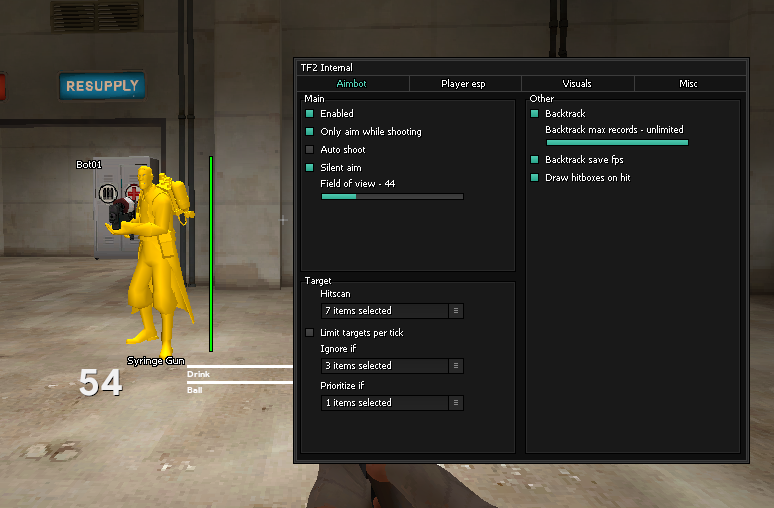
Task: Click the TF2 Internal window title
Action: coord(327,68)
